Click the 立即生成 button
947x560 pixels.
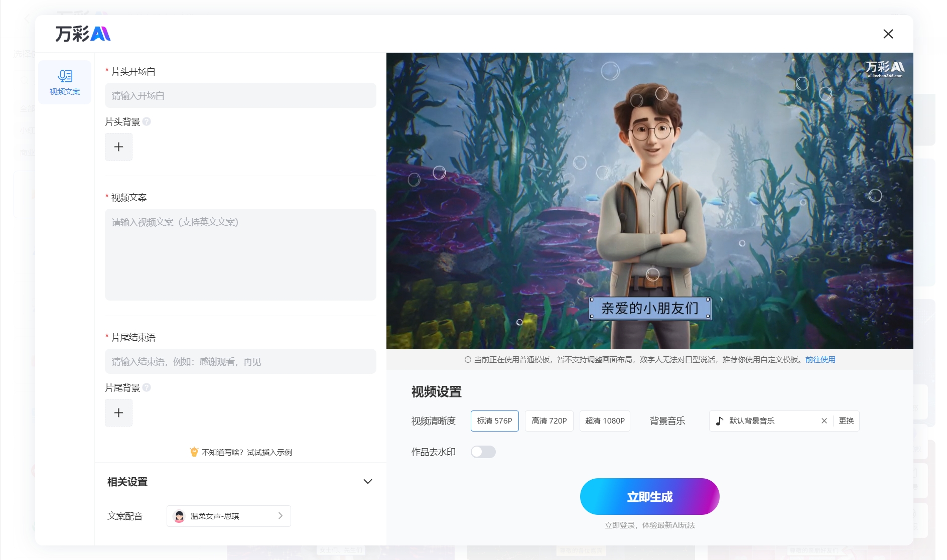coord(650,496)
